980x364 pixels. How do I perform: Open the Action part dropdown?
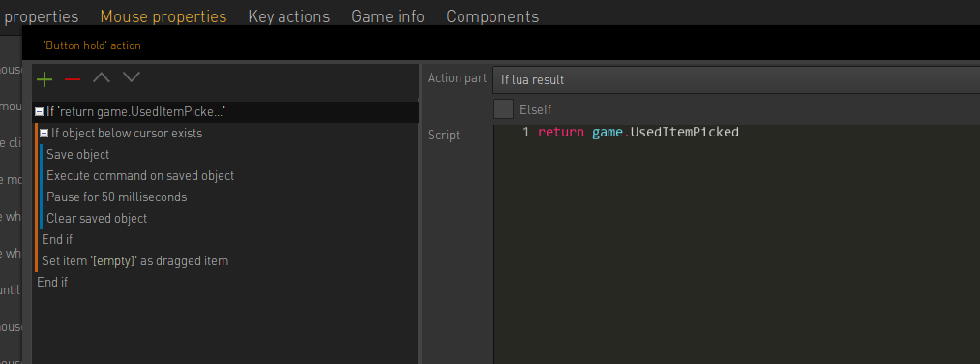coord(736,80)
